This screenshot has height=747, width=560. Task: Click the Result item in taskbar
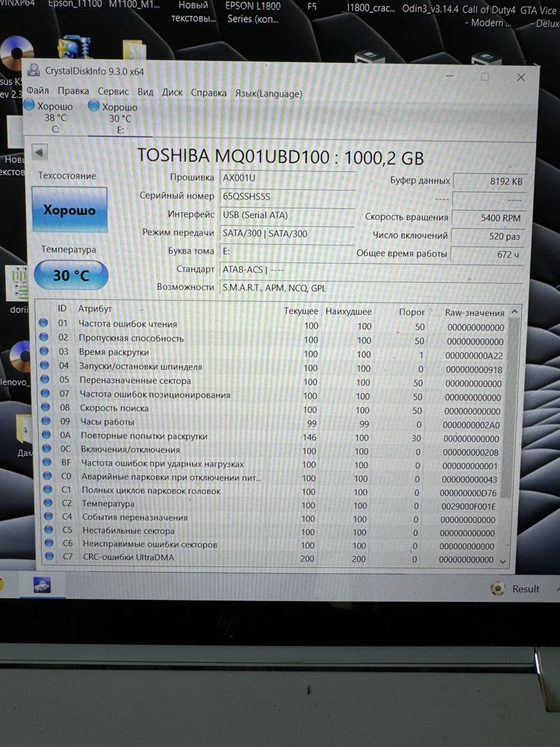pyautogui.click(x=516, y=589)
